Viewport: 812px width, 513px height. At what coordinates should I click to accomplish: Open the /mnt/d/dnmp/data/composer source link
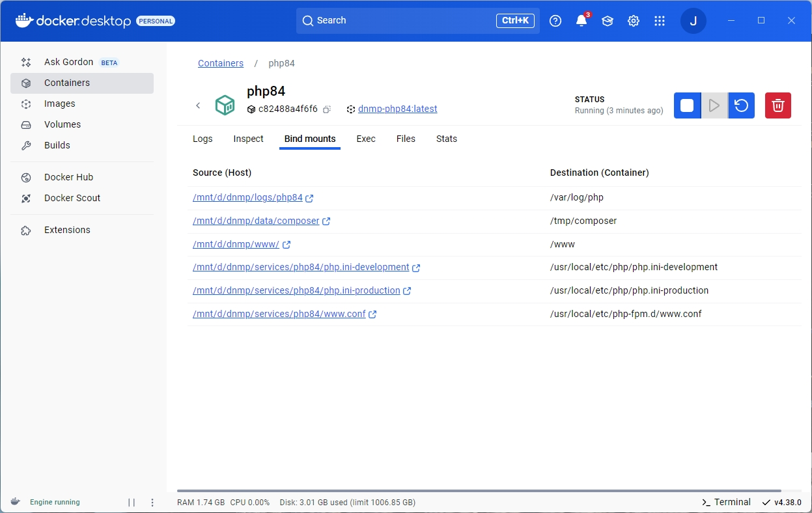tap(256, 221)
